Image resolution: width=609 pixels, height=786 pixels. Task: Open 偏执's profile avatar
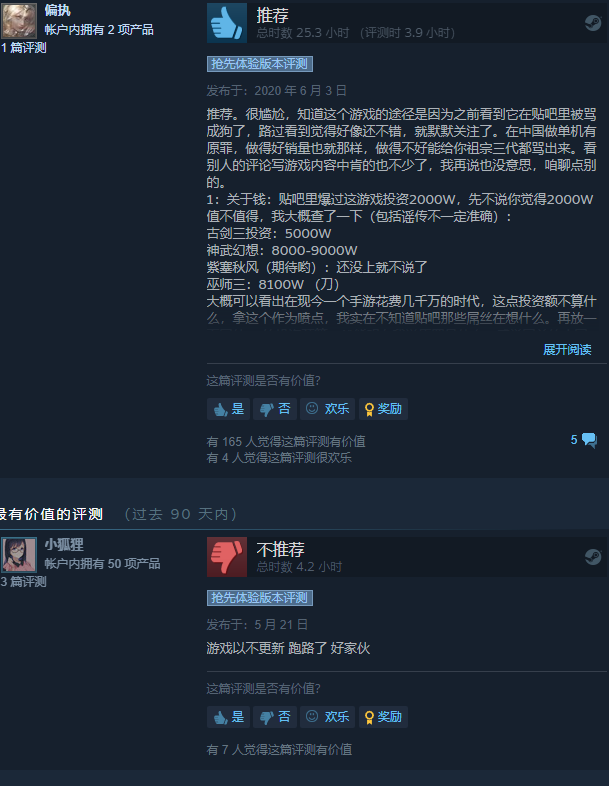tap(19, 21)
